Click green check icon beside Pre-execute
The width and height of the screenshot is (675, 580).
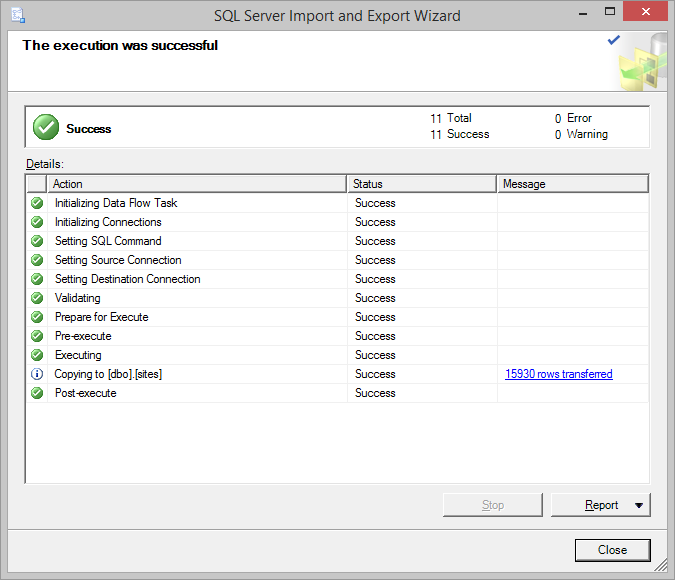[x=37, y=336]
